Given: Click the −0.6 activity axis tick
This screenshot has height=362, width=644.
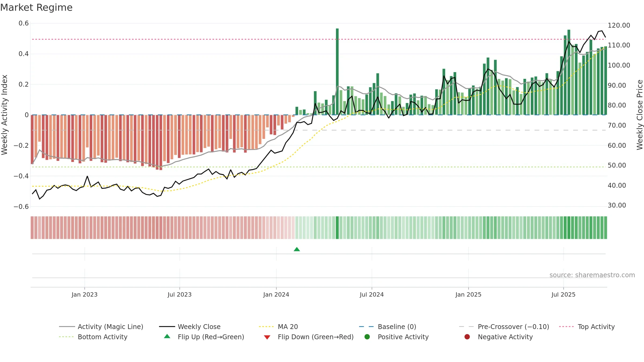Looking at the screenshot, I should point(21,207).
